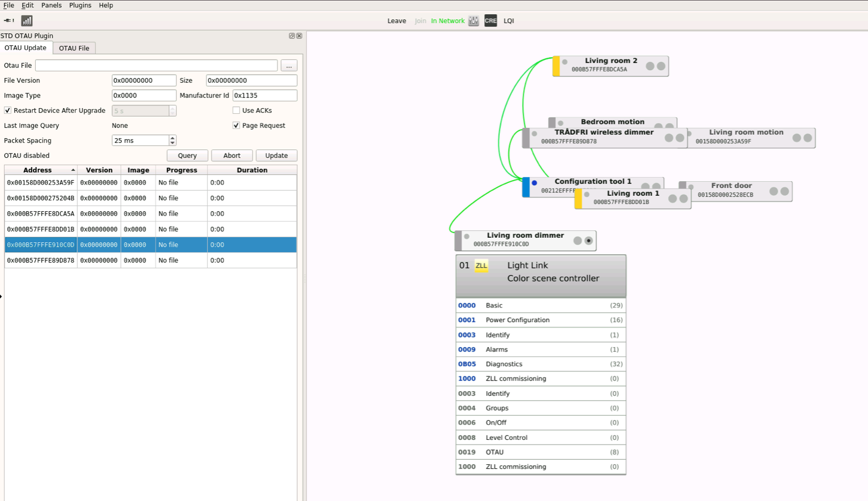Click the LQI toolbar button
868x501 pixels.
(509, 21)
